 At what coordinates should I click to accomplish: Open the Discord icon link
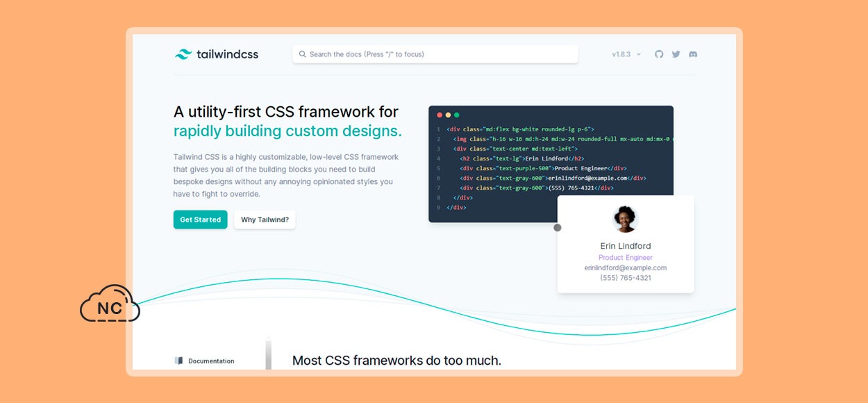(692, 54)
